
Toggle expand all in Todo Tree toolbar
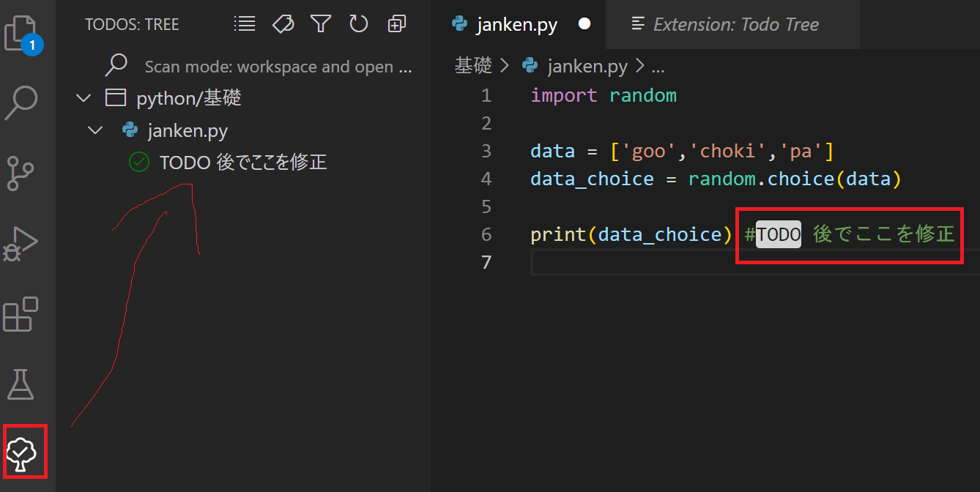coord(396,23)
